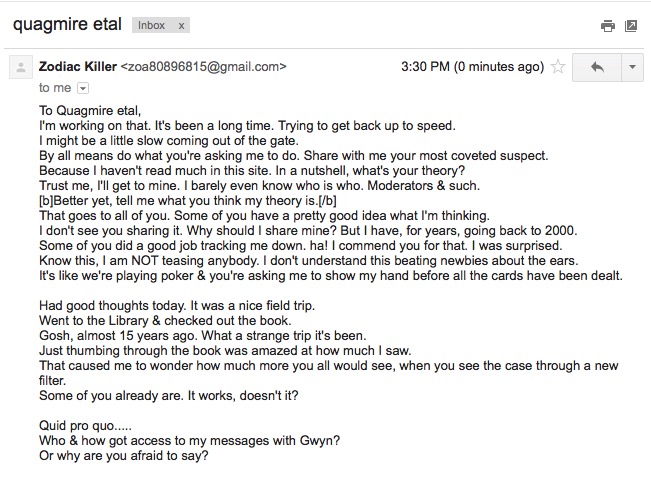Open the message in a new window
The height and width of the screenshot is (481, 651).
[631, 26]
